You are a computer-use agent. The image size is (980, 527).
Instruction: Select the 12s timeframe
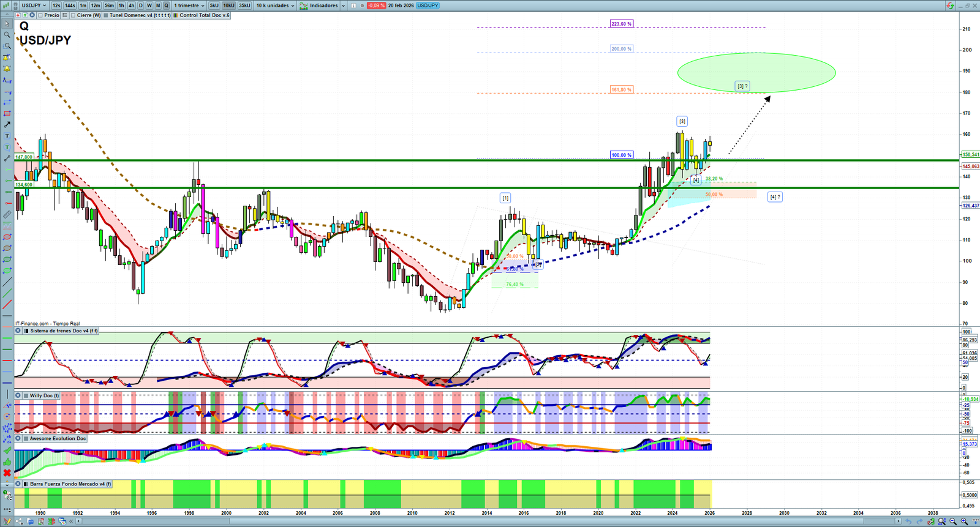(56, 6)
